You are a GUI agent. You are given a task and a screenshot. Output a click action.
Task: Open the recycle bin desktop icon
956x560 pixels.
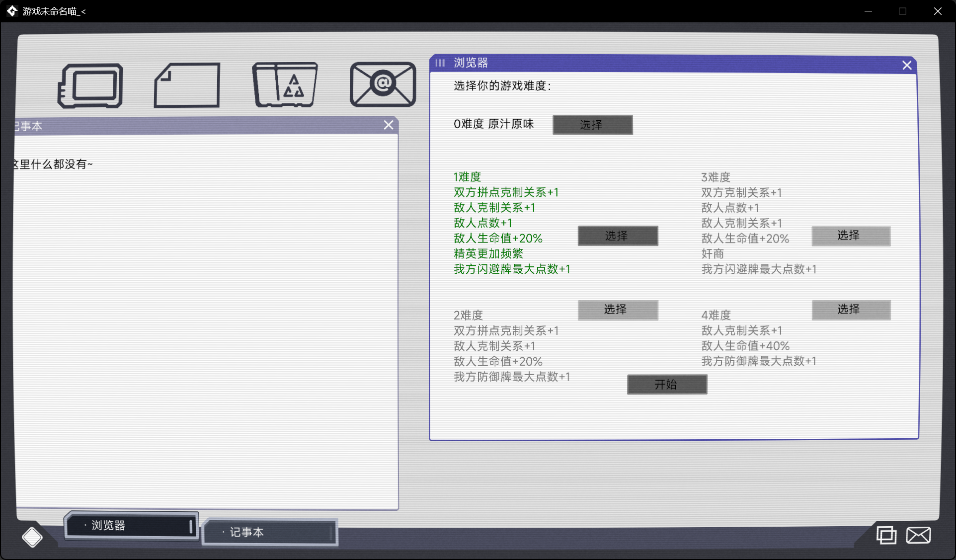(285, 84)
